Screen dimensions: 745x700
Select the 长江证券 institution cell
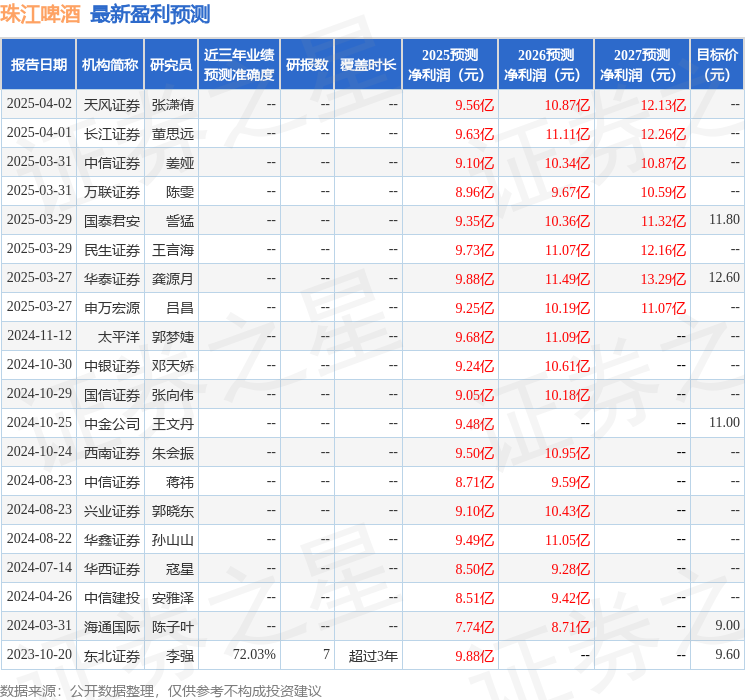coord(112,134)
